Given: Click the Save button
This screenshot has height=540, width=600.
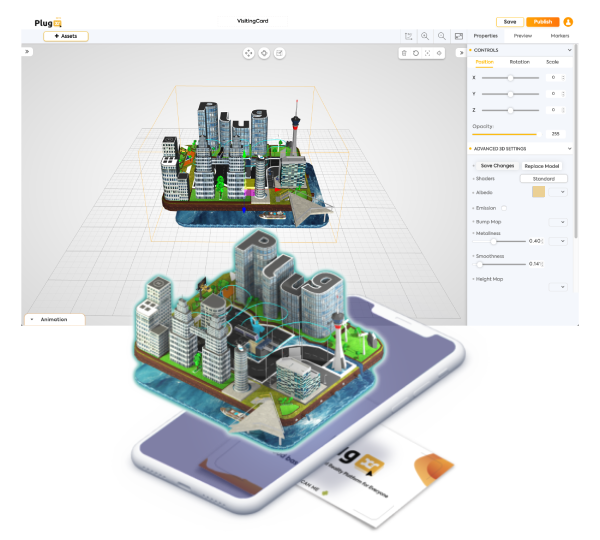Looking at the screenshot, I should (x=510, y=22).
